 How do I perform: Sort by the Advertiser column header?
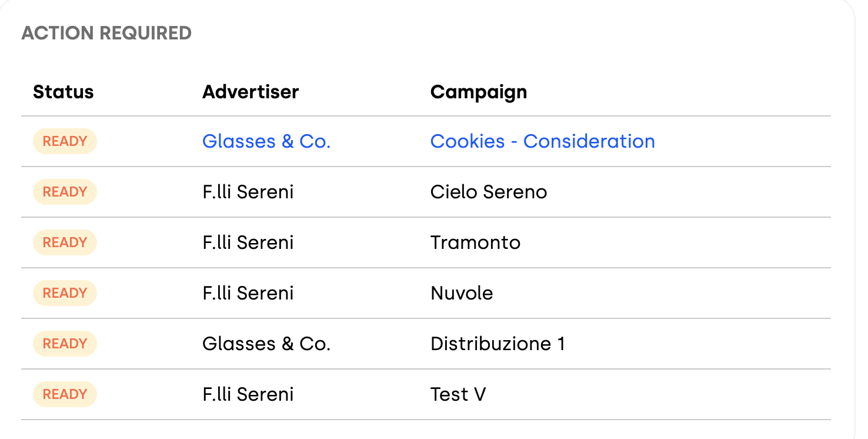251,92
